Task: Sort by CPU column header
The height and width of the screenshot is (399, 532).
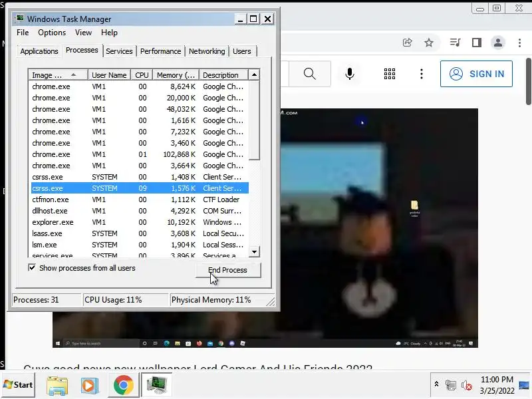Action: coord(142,75)
